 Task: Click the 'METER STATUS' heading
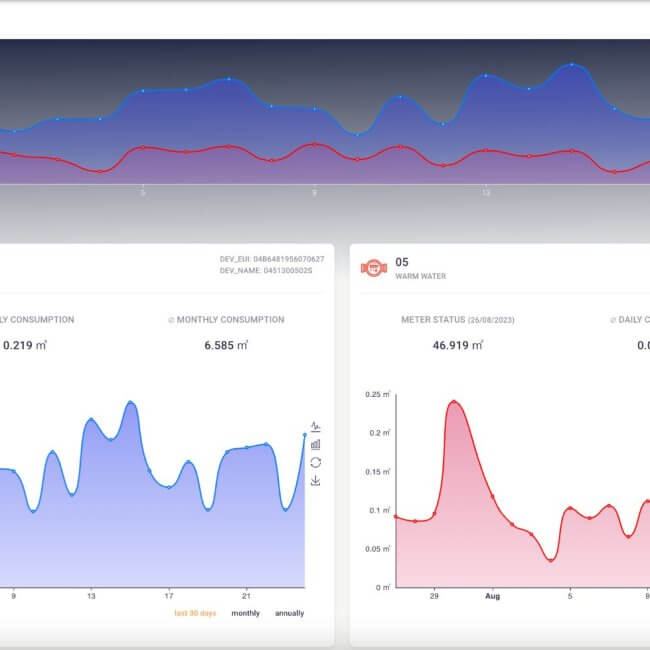pos(458,320)
